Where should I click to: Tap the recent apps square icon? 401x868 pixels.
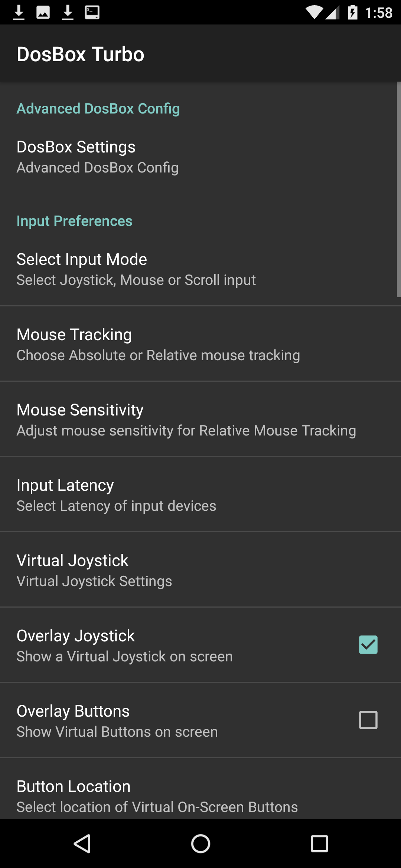point(319,844)
